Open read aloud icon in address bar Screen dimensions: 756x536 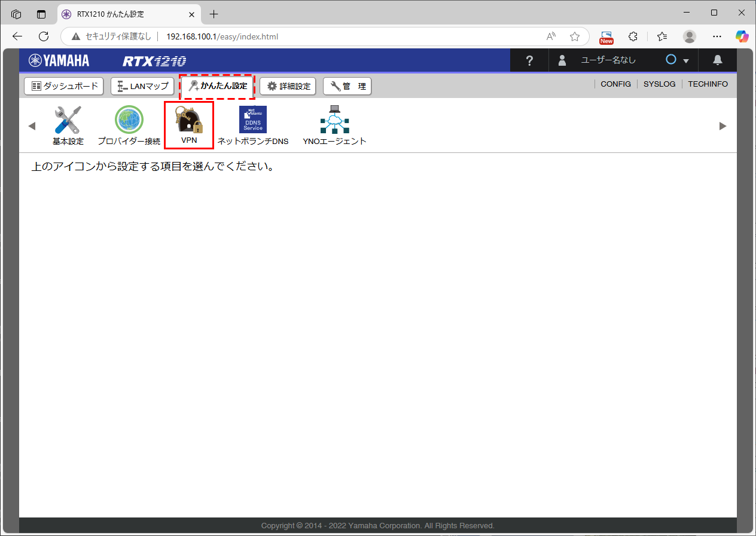(551, 36)
